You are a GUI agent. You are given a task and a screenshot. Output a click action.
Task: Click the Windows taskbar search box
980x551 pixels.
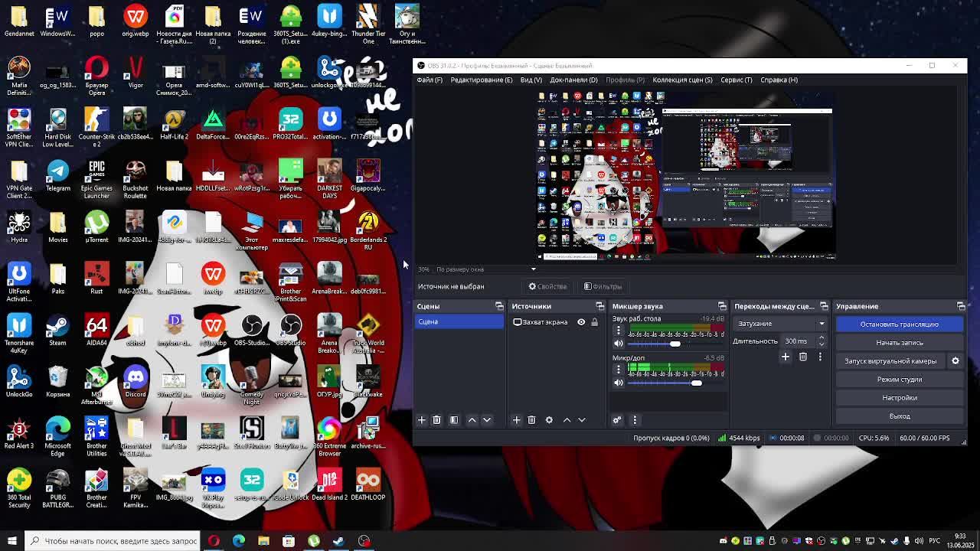pos(112,541)
